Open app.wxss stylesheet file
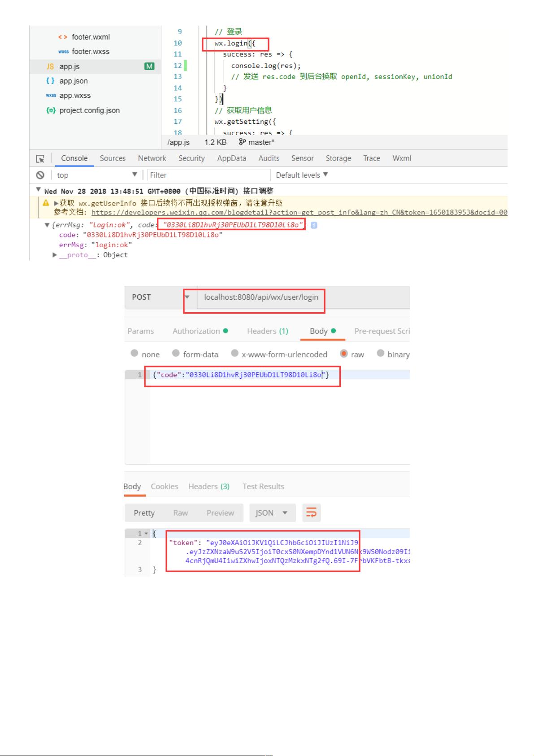534x756 pixels. click(x=75, y=96)
